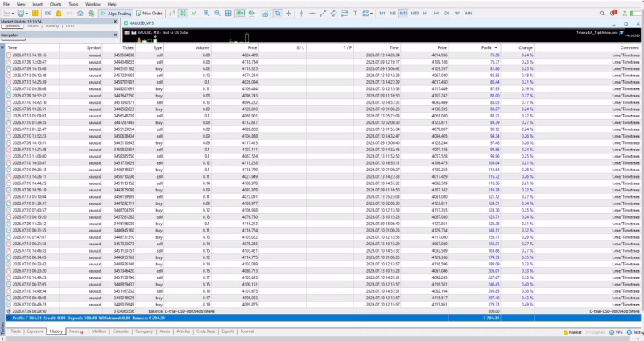
Task: Expand the objects shapes dropdown arrow
Action: click(x=371, y=14)
